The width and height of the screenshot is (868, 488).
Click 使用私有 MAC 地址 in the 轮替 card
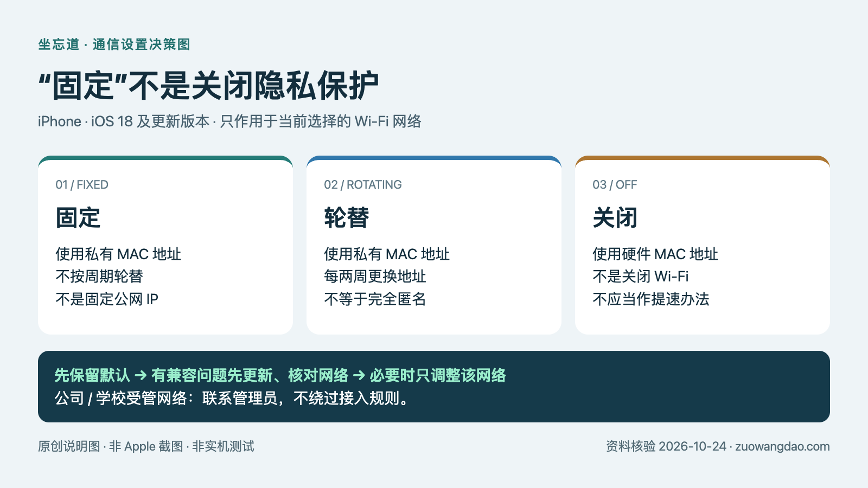[x=387, y=254]
